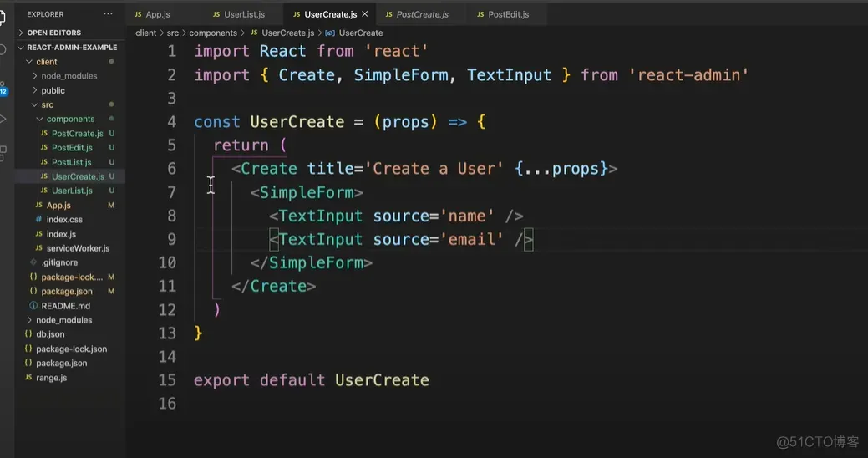Screen dimensions: 868x458
Task: Click 'src' in the breadcrumb
Action: coord(173,33)
